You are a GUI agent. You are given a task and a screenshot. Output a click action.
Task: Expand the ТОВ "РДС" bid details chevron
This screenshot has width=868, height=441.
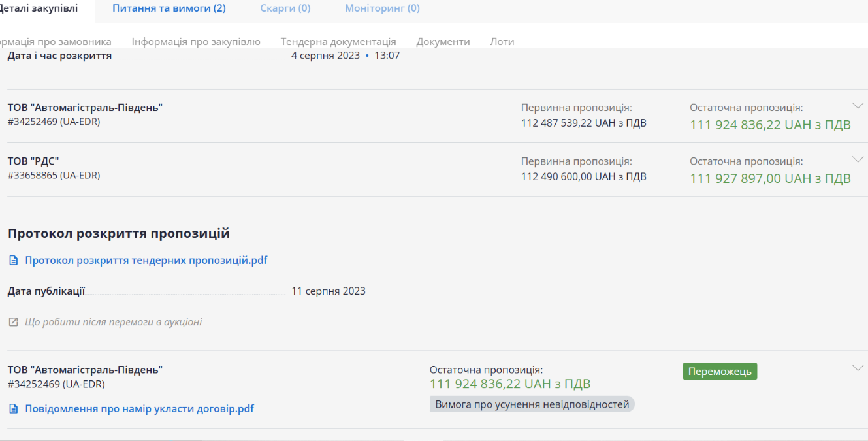[858, 159]
